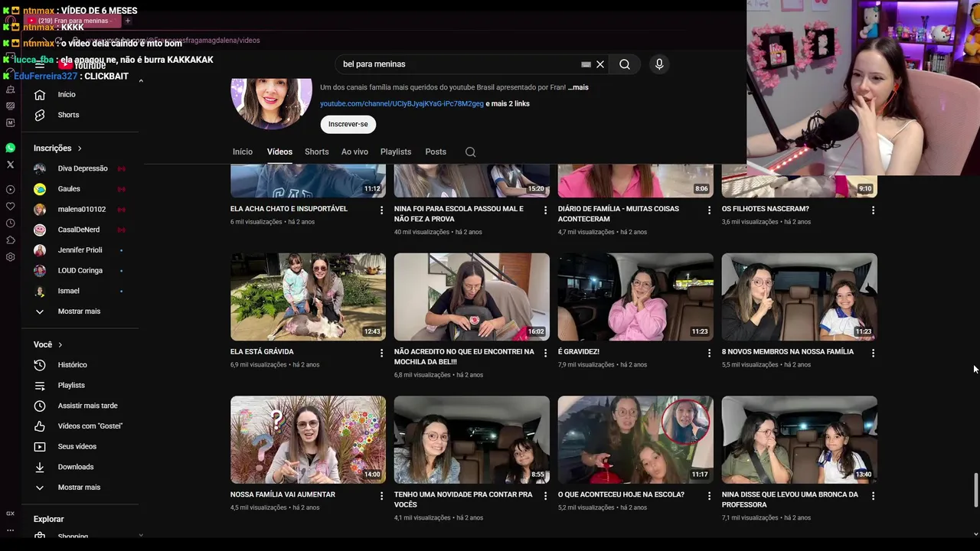The height and width of the screenshot is (551, 980).
Task: Open the youtube.com/channel link in channel header
Action: click(402, 103)
